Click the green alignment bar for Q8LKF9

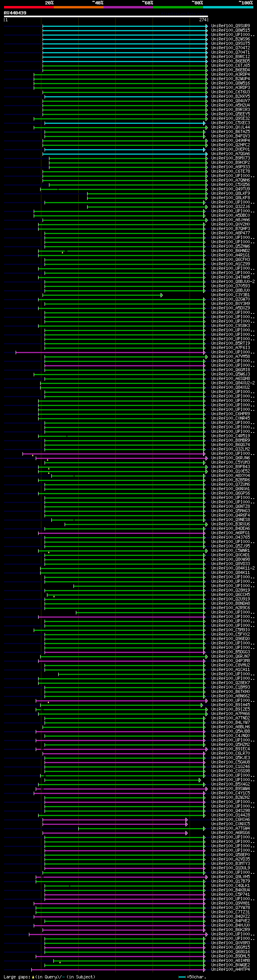click(147, 194)
